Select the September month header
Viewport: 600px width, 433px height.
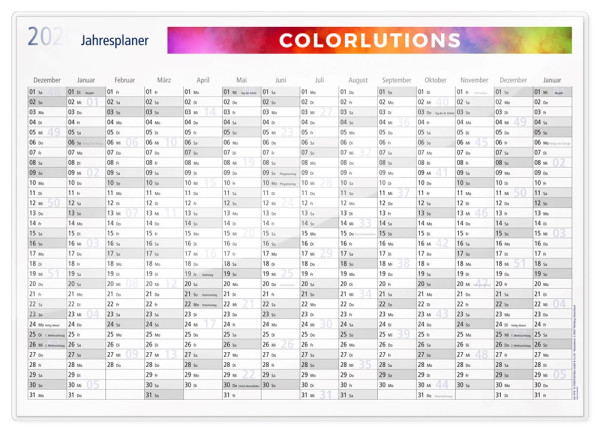397,79
